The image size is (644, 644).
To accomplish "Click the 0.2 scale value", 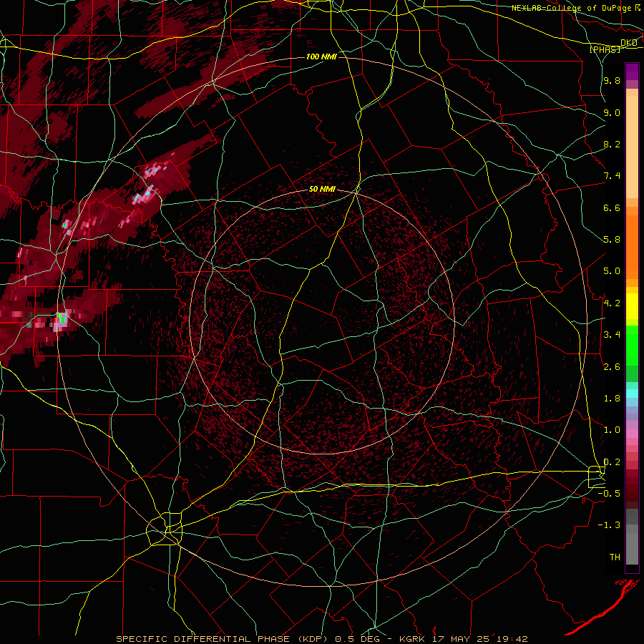I will (x=612, y=462).
